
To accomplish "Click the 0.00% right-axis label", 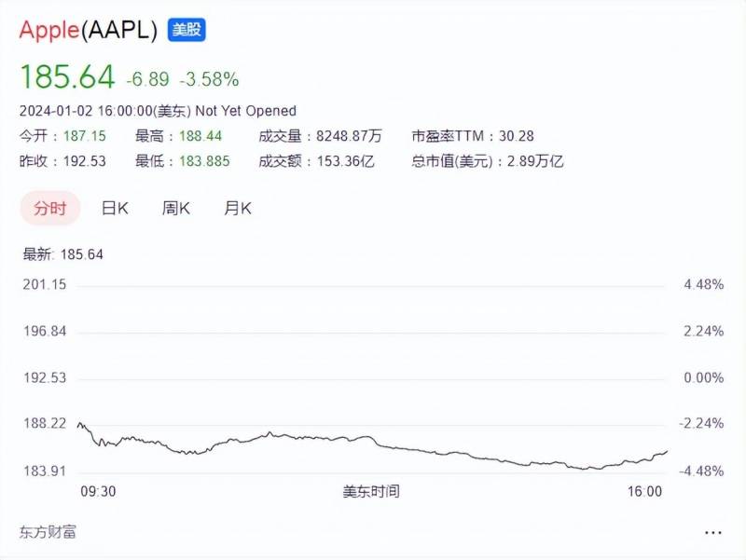I will point(704,378).
